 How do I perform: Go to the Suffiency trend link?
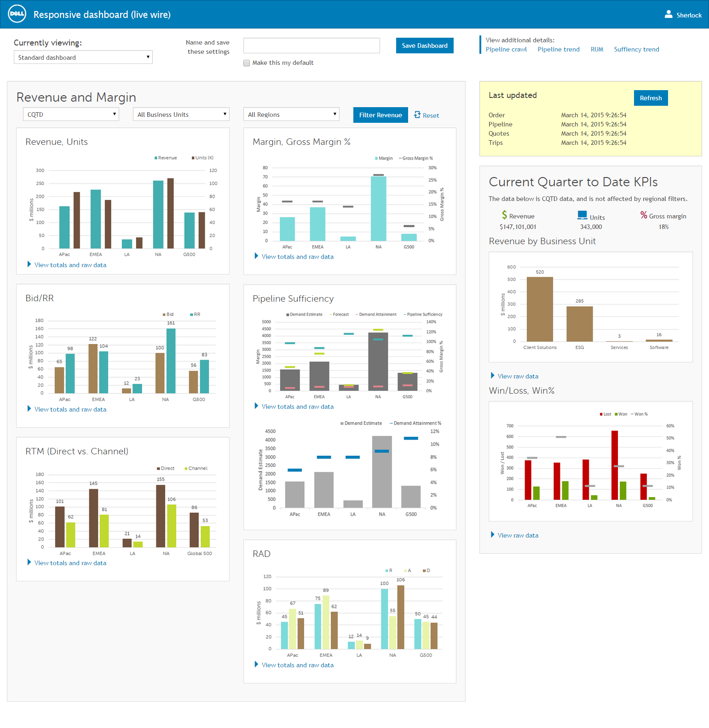tap(636, 49)
